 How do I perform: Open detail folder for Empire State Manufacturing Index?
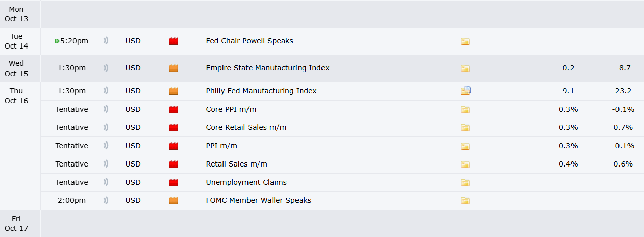[465, 68]
